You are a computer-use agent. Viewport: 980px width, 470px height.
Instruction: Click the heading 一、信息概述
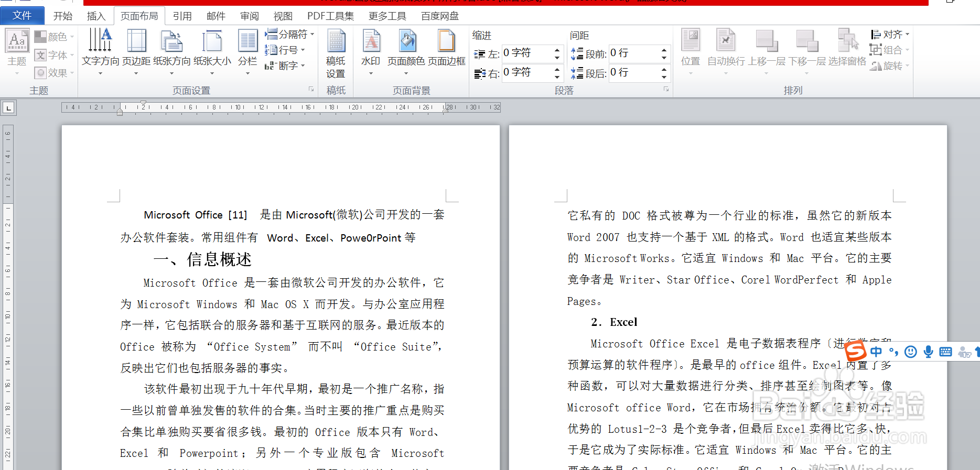click(202, 259)
